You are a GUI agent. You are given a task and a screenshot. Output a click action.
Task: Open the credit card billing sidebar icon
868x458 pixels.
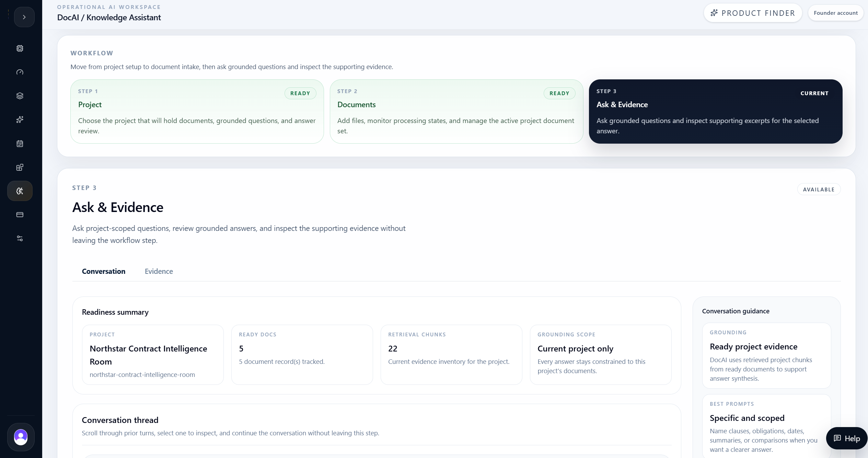tap(20, 215)
